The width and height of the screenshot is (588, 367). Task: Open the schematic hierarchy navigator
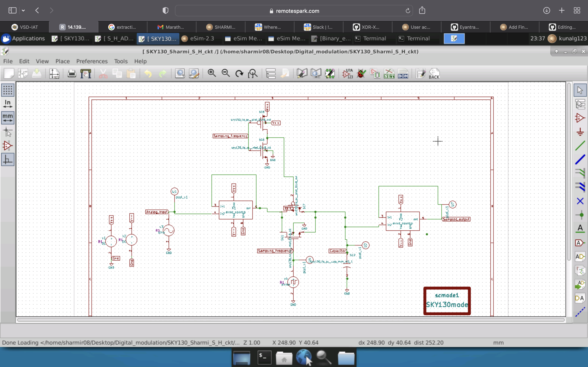pos(271,73)
